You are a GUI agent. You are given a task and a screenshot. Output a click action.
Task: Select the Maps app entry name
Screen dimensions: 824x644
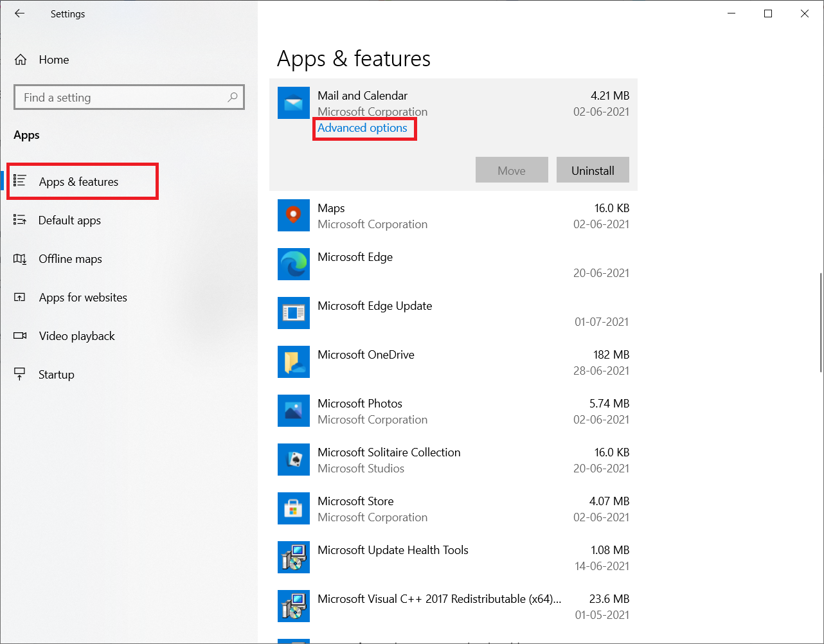(331, 208)
